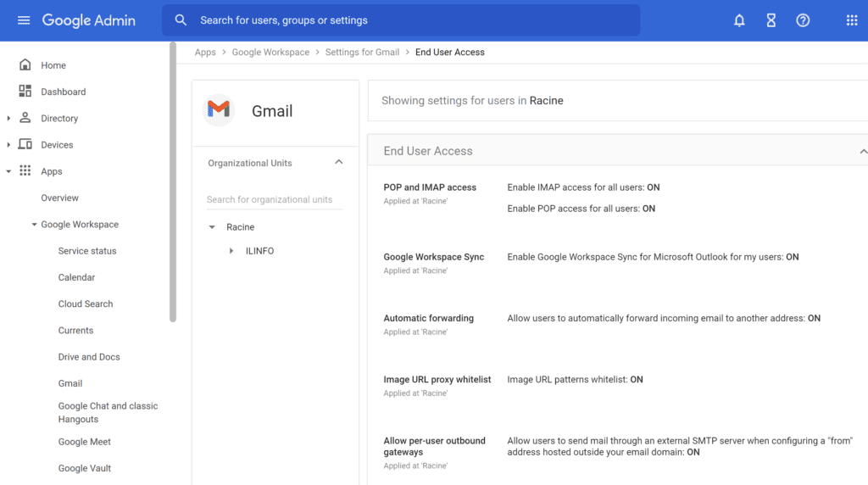Click the Directory person icon
The image size is (868, 485).
(25, 118)
